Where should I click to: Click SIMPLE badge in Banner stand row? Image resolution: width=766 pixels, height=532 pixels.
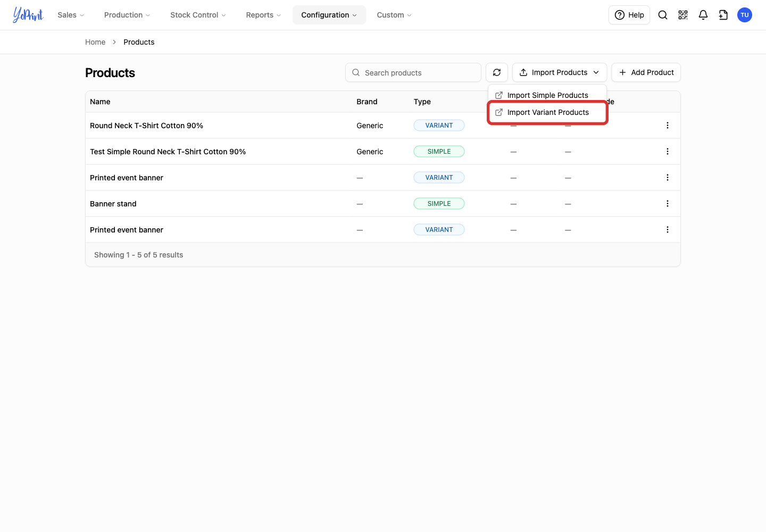pos(439,204)
